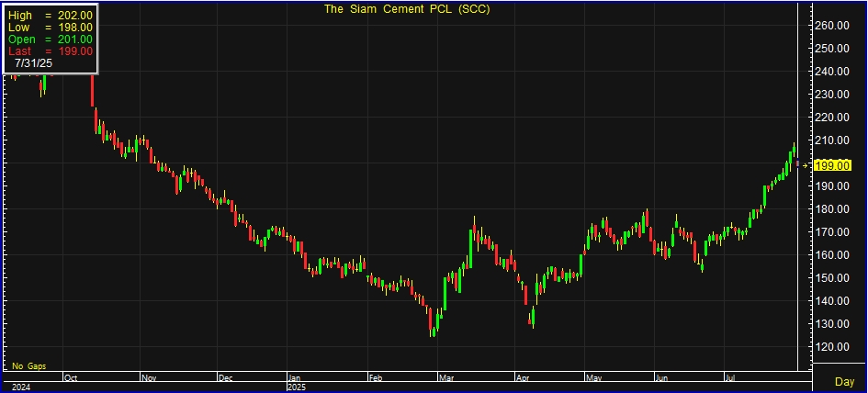Click the Oct label on the time axis
The width and height of the screenshot is (868, 393).
click(x=71, y=378)
